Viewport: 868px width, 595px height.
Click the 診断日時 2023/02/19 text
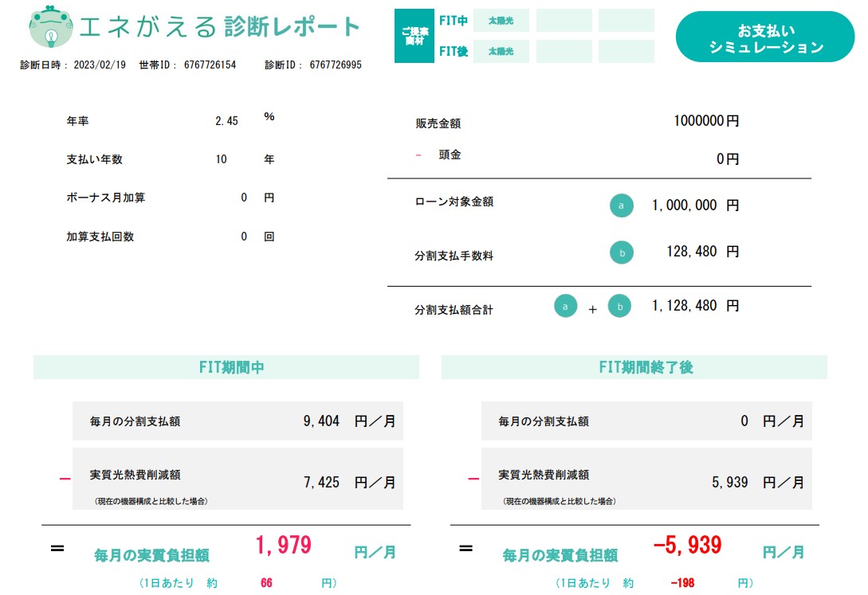(73, 65)
